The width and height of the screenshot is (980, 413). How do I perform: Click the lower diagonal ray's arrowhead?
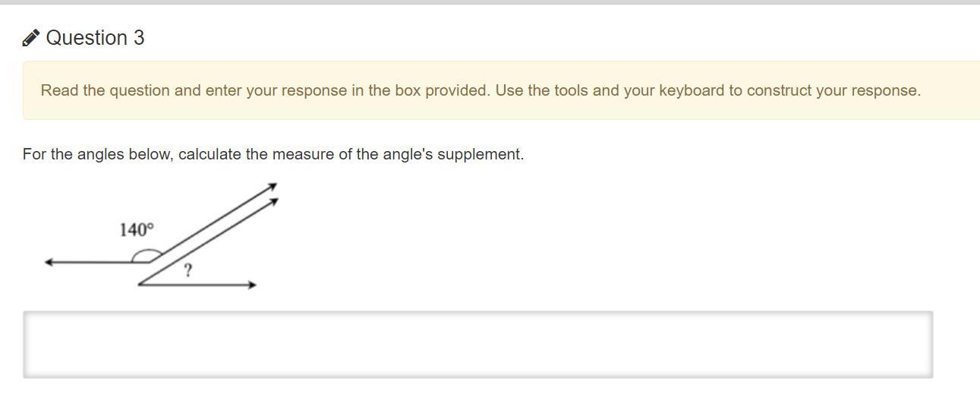pos(275,200)
